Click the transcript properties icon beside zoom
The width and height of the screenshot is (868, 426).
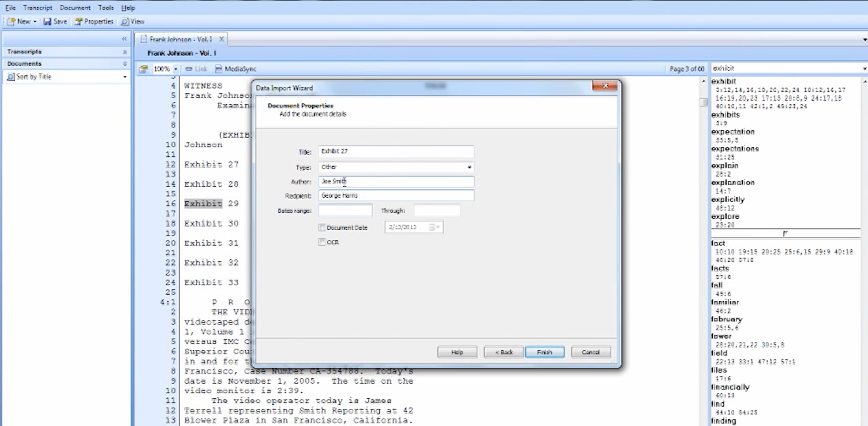click(143, 69)
